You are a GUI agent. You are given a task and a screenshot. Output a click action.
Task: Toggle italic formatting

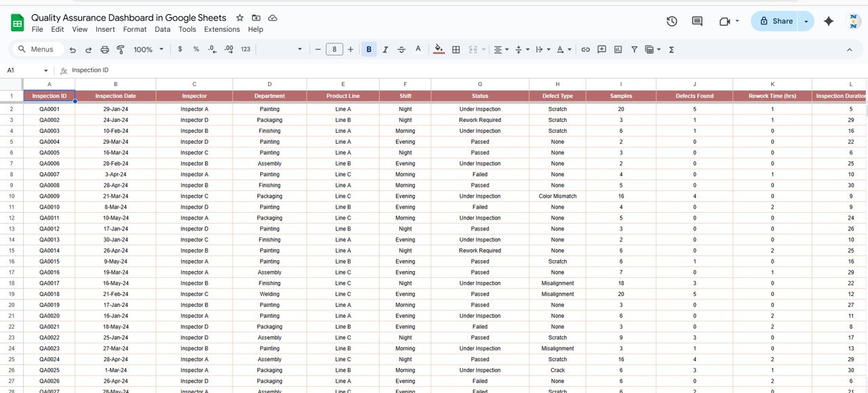385,49
